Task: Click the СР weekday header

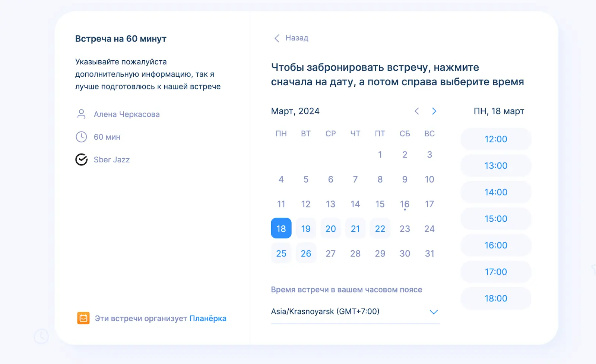Action: coord(331,133)
